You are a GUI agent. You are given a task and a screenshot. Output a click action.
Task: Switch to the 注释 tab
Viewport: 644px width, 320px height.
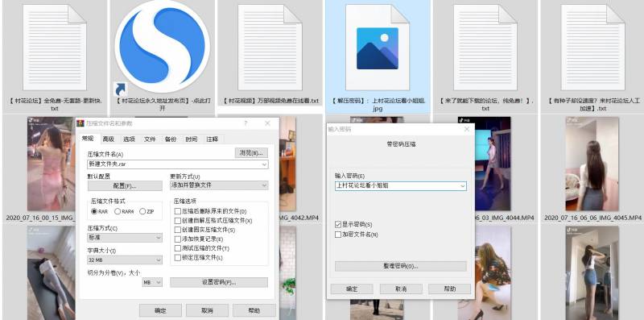point(213,139)
